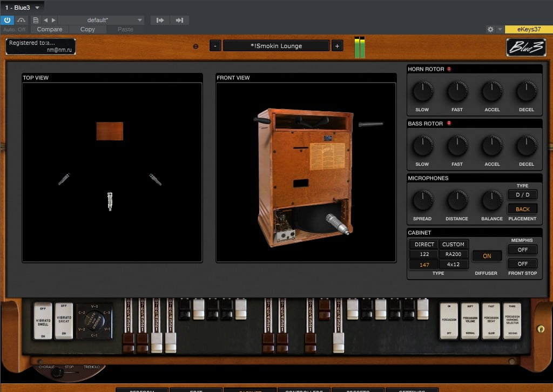Click the Vibrato and Chorus rotary selector

94,321
